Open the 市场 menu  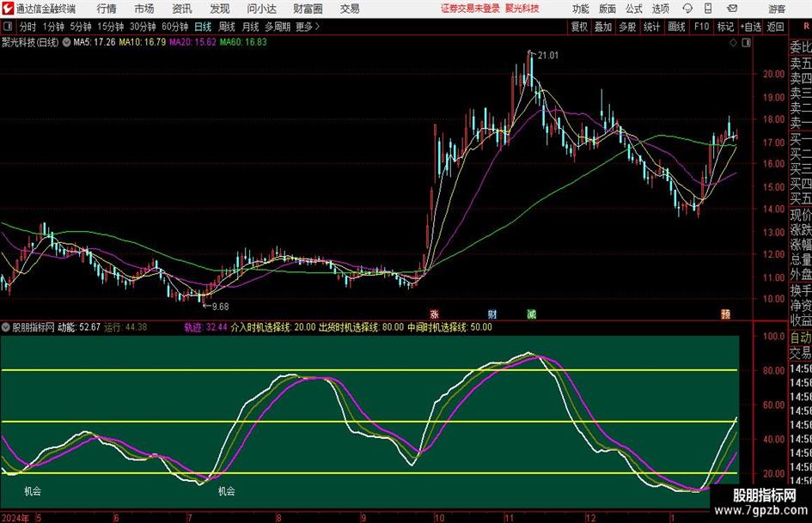[144, 9]
